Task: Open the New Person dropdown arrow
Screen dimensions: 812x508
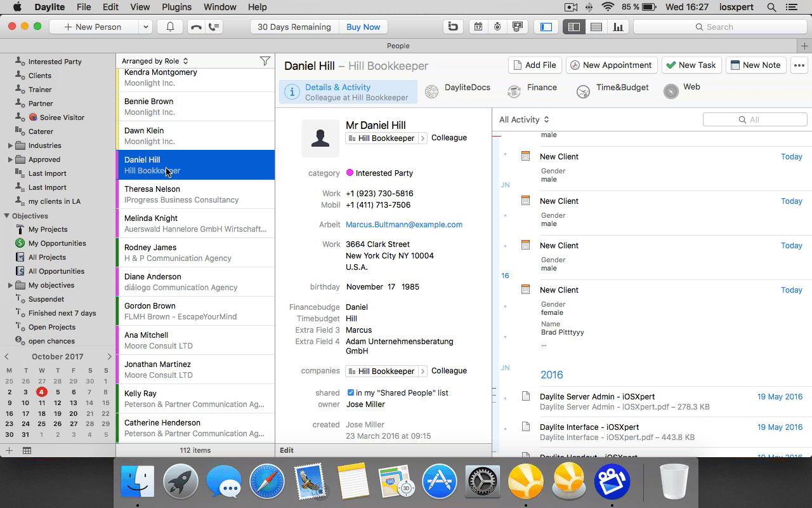Action: click(x=146, y=27)
